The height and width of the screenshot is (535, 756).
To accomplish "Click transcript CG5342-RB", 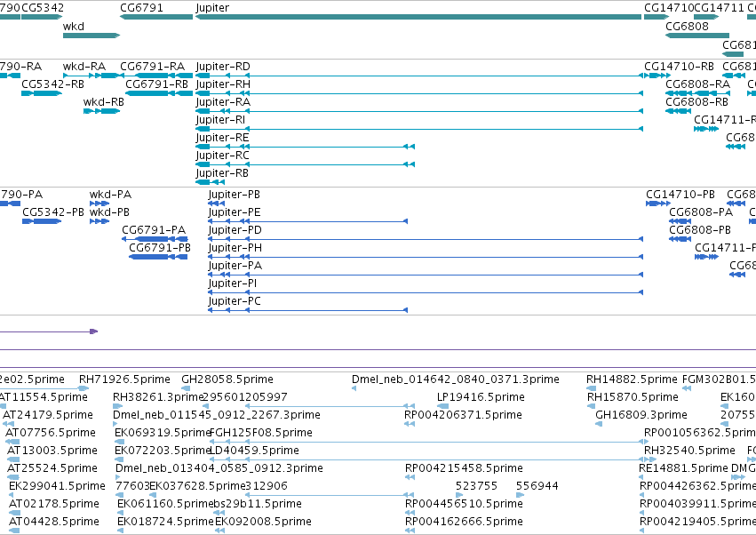I will [42, 93].
